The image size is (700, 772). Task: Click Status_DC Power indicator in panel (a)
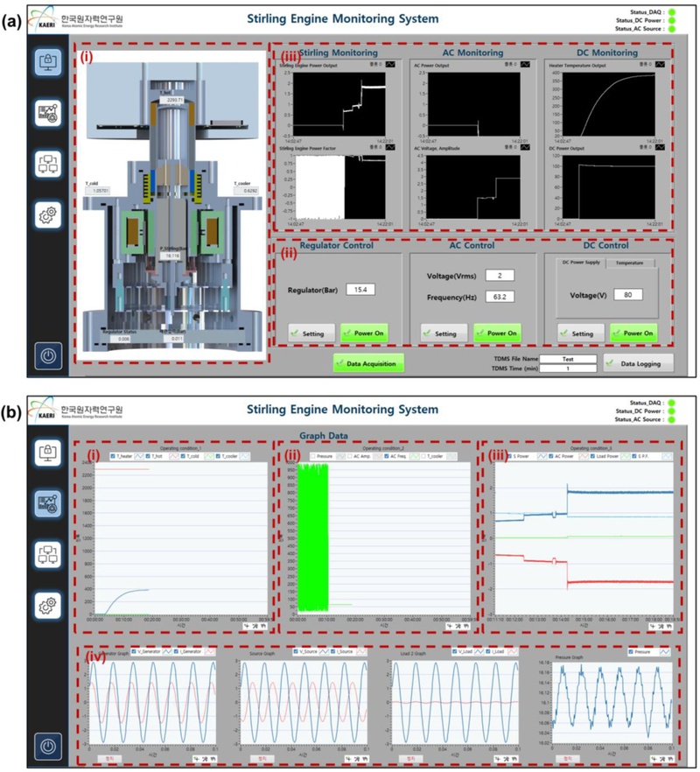pyautogui.click(x=671, y=21)
